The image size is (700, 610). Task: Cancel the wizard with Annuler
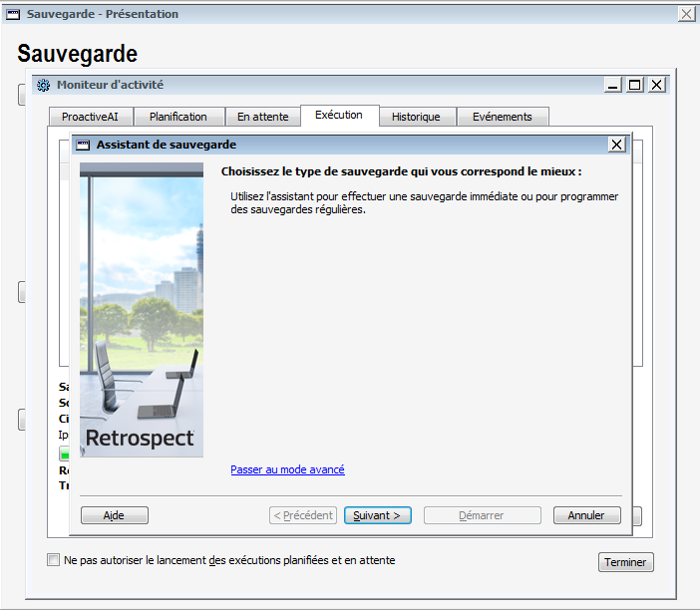586,515
